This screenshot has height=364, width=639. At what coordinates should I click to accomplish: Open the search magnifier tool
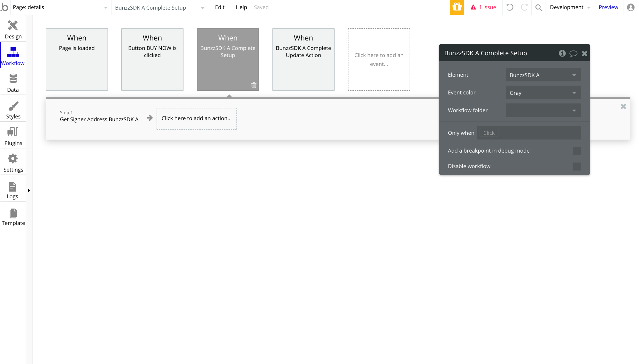point(539,7)
